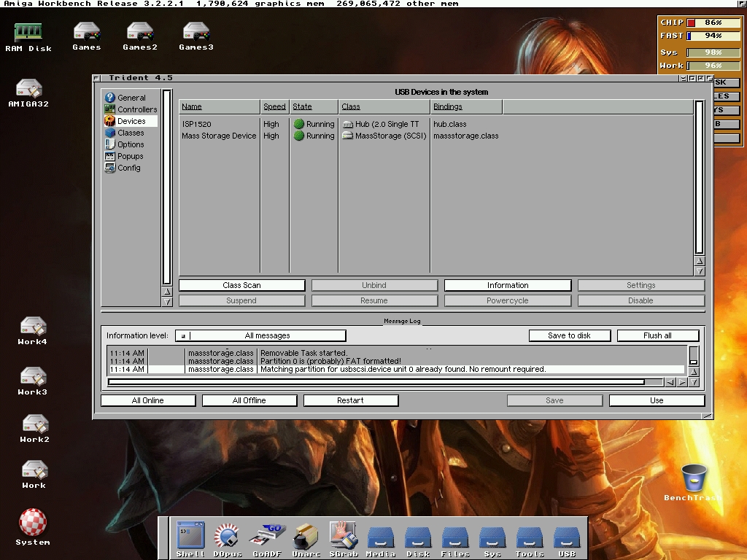Screen dimensions: 747x560
Task: Launch SGrab from the dock
Action: (344, 539)
